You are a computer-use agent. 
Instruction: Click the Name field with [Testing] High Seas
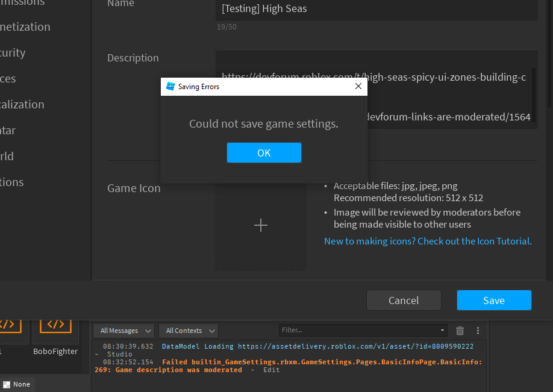(376, 9)
